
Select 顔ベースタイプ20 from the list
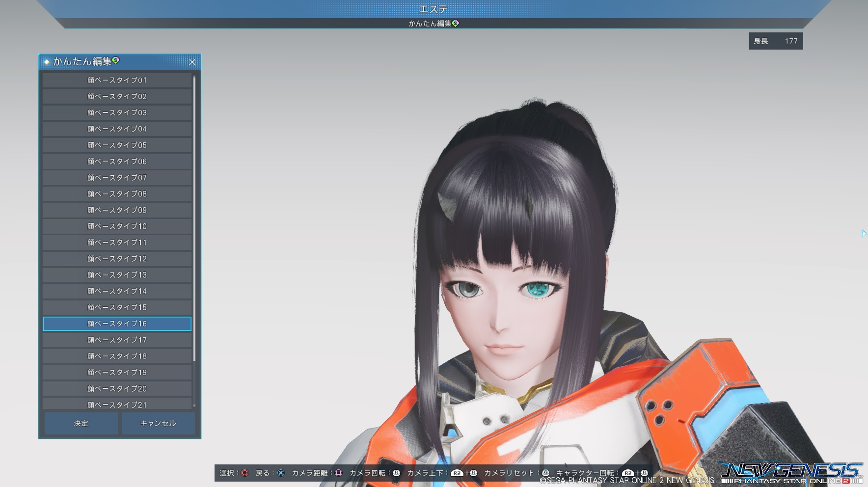pyautogui.click(x=117, y=388)
